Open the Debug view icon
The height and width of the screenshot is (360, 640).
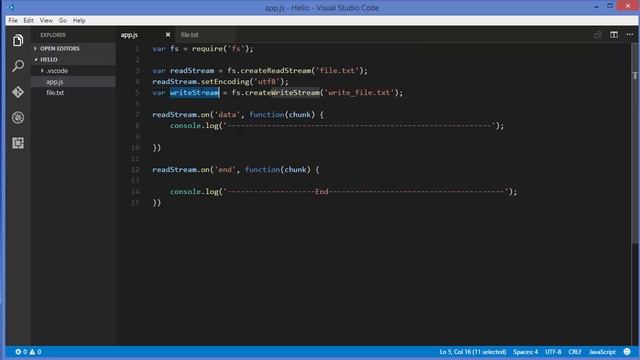pos(18,118)
